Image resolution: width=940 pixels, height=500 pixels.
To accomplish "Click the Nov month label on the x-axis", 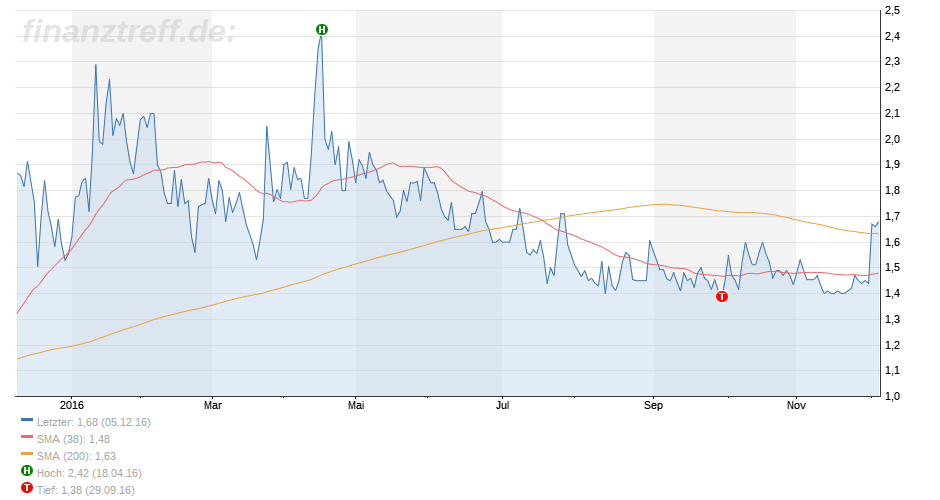I will [x=796, y=405].
